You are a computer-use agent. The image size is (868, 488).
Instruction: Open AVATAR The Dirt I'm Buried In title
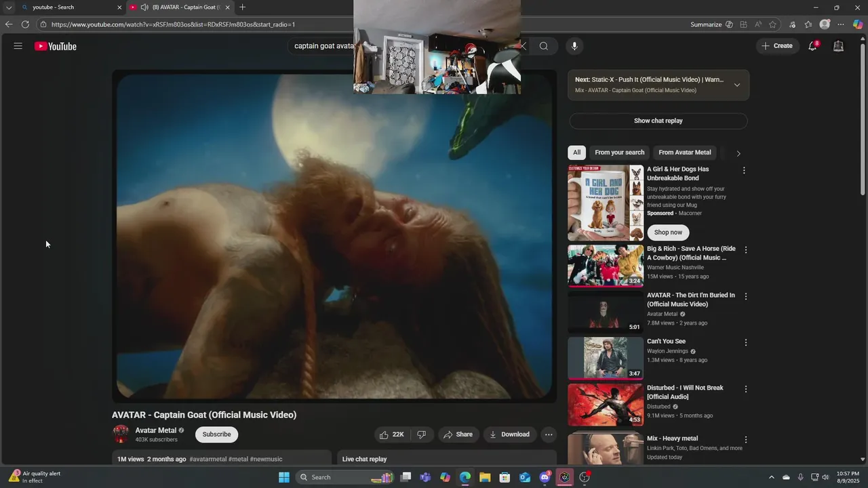pos(691,300)
